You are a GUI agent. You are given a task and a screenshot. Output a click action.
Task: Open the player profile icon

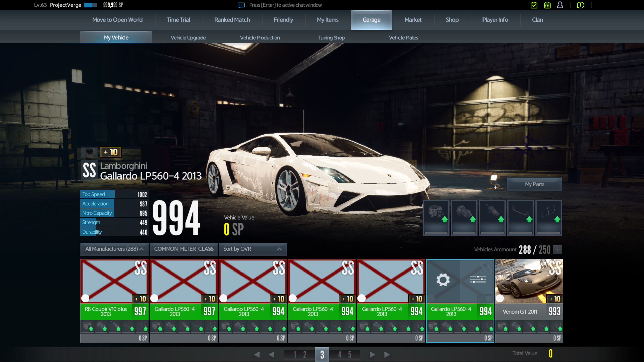coord(560,5)
